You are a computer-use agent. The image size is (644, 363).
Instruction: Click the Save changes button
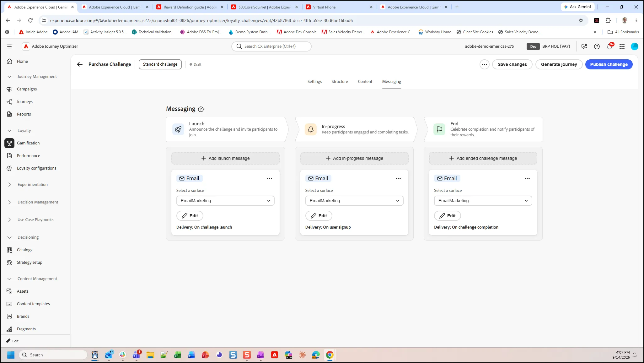point(512,64)
